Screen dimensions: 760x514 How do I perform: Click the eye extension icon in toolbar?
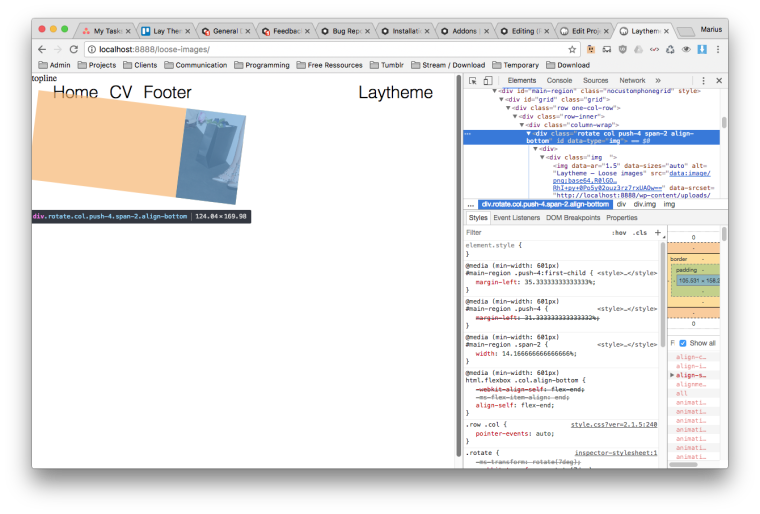(x=686, y=49)
